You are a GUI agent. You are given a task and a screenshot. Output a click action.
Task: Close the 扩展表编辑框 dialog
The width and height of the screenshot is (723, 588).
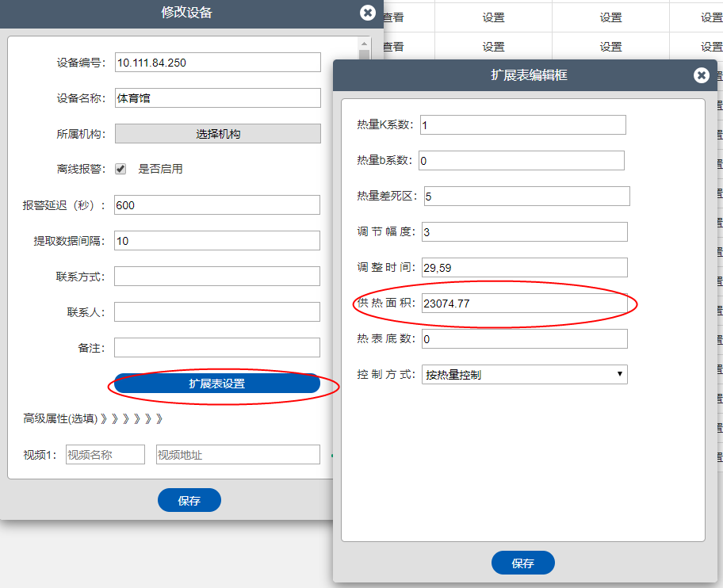(701, 75)
